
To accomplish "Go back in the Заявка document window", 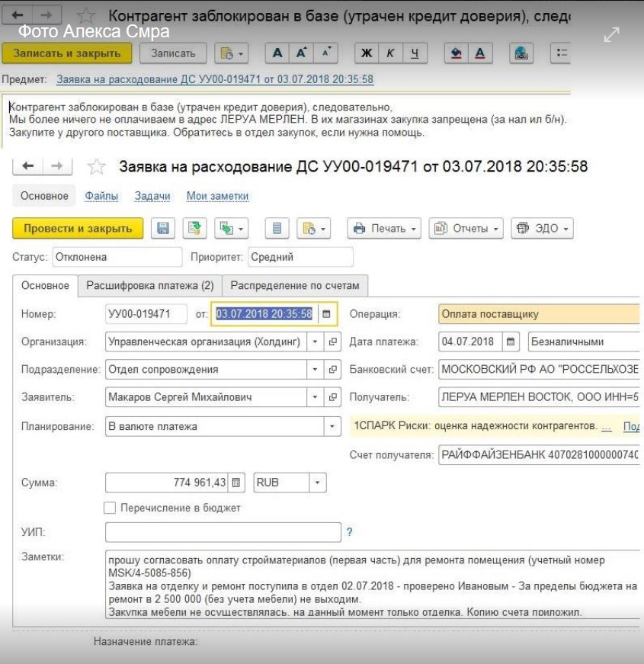I will (x=28, y=165).
